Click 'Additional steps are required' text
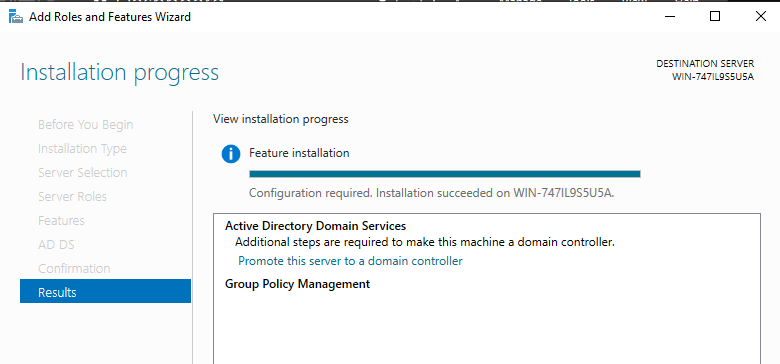Viewport: 780px width, 364px height. (425, 243)
